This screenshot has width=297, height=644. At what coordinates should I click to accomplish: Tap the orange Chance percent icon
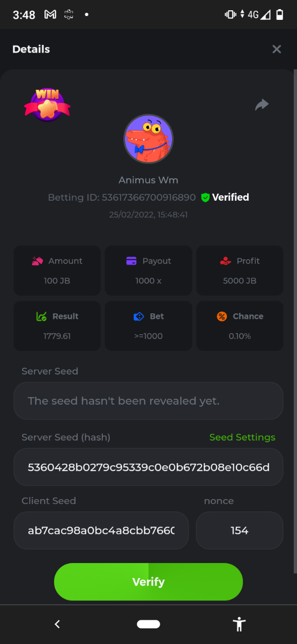(x=222, y=317)
